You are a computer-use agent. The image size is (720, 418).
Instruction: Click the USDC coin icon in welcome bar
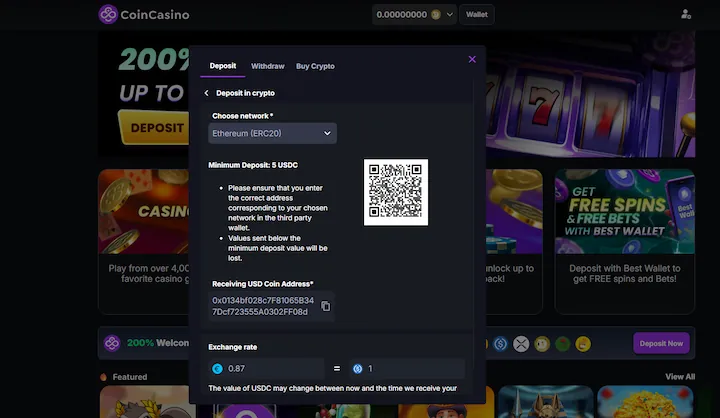[501, 344]
